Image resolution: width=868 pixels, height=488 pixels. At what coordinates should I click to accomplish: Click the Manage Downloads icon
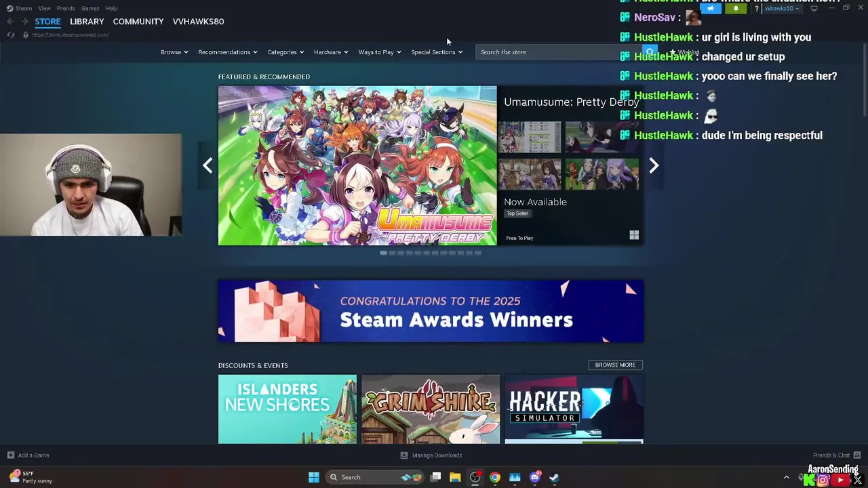point(404,455)
